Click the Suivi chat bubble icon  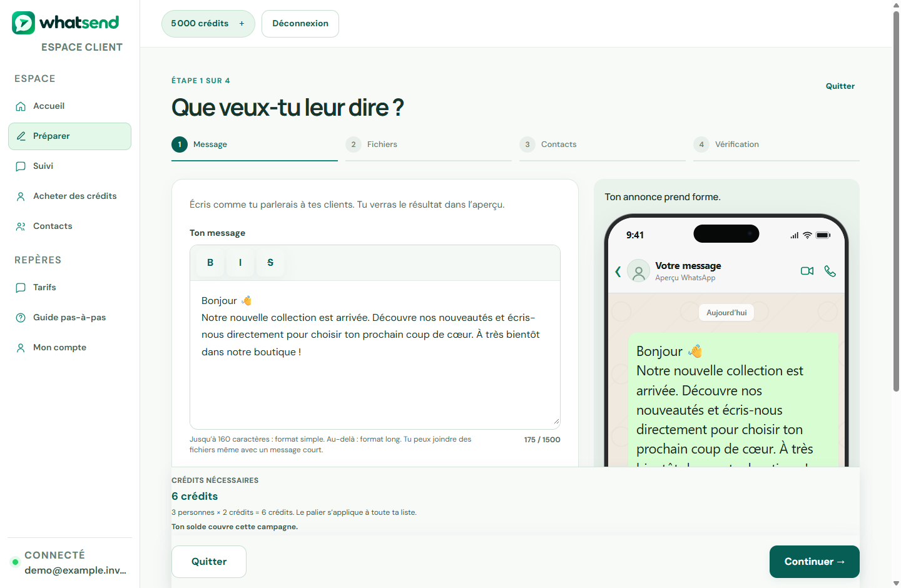click(21, 166)
